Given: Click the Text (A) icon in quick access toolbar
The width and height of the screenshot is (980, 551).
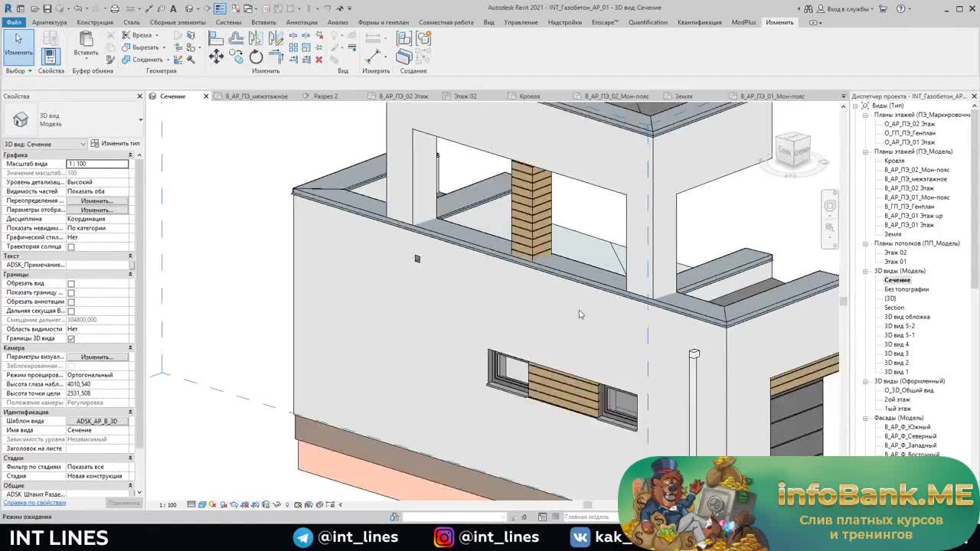Looking at the screenshot, I should 174,8.
